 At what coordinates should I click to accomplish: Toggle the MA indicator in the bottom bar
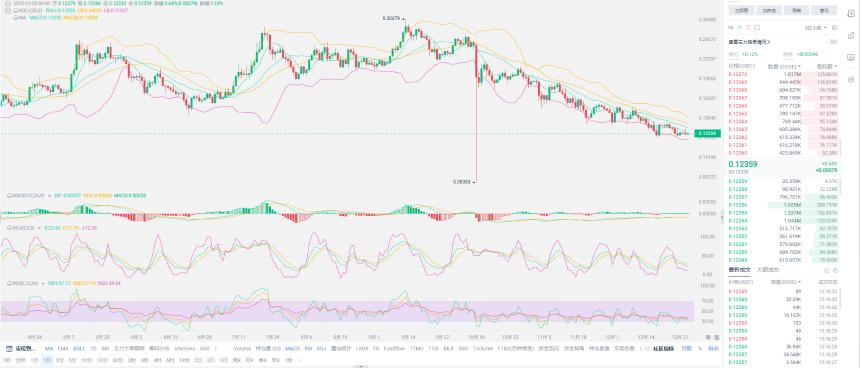(x=49, y=349)
